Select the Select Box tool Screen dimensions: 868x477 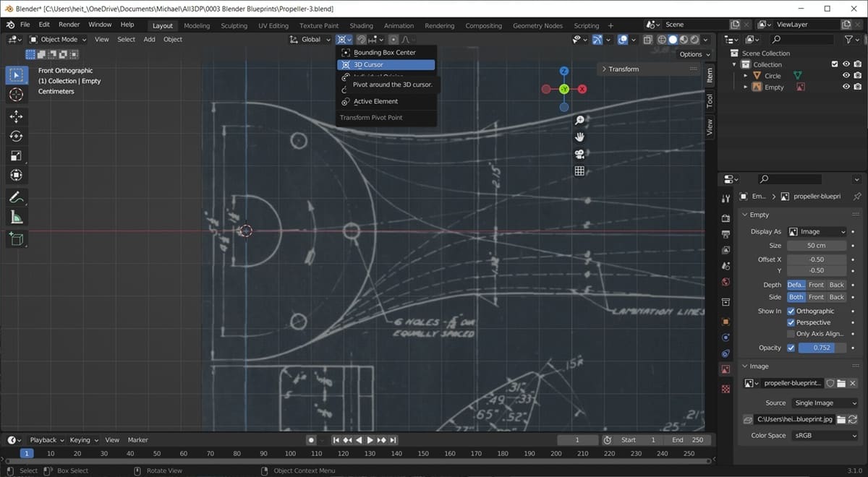pos(17,75)
